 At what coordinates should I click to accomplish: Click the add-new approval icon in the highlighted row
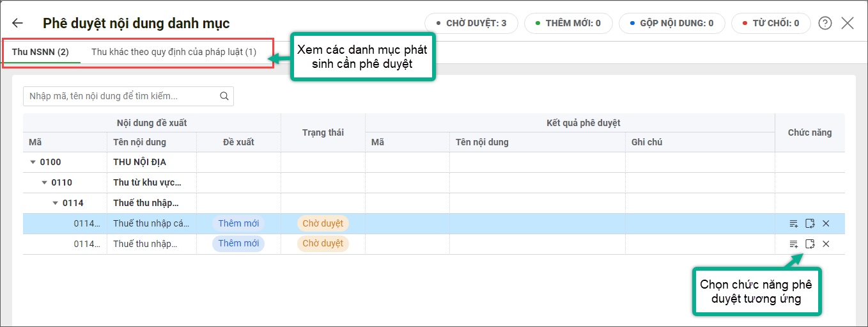794,223
